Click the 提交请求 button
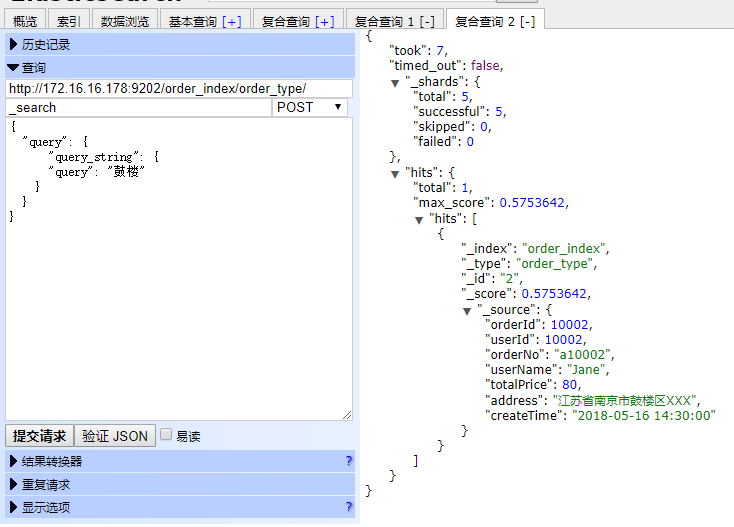 (39, 436)
